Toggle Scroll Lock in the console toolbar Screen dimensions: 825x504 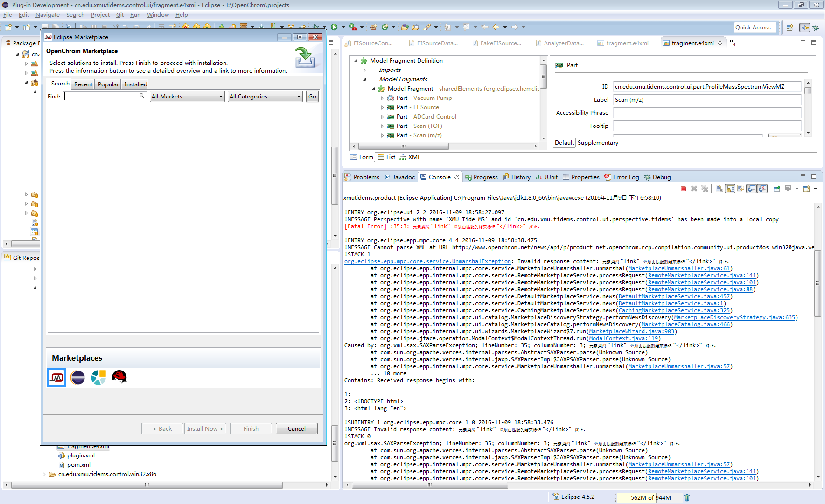730,189
